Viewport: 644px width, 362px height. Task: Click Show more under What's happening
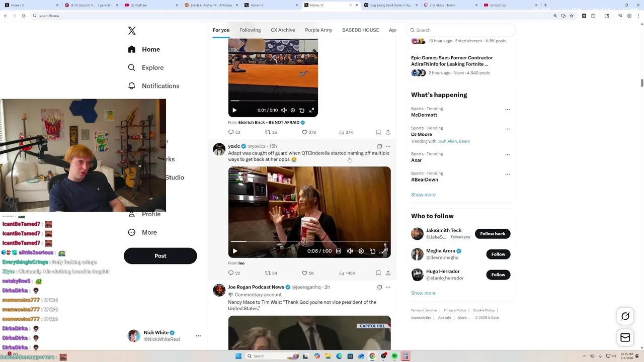423,195
